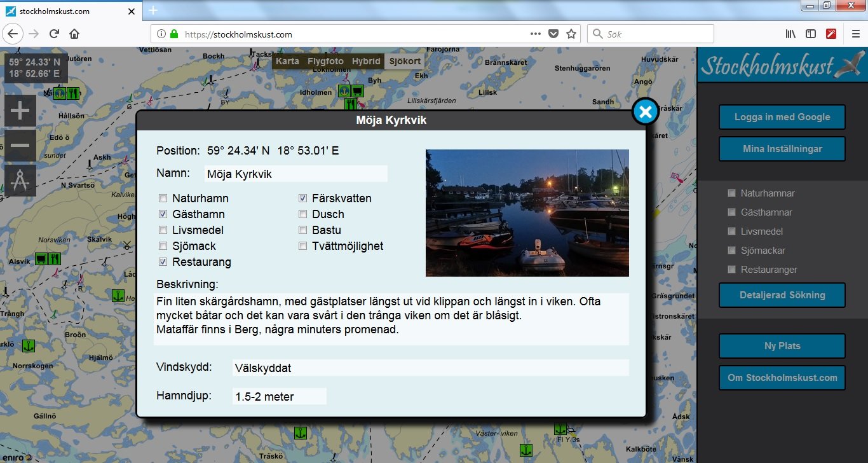Zoom out the map with minus button
Image resolution: width=868 pixels, height=463 pixels.
click(x=20, y=146)
